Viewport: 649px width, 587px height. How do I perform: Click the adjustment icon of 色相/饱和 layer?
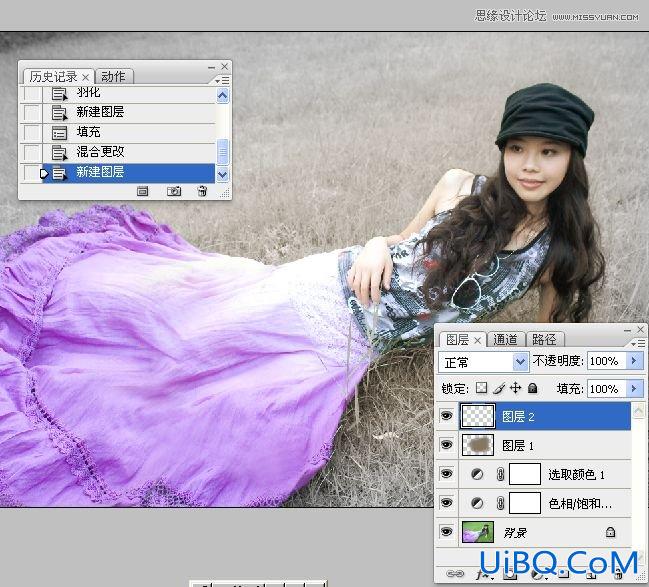(x=477, y=503)
